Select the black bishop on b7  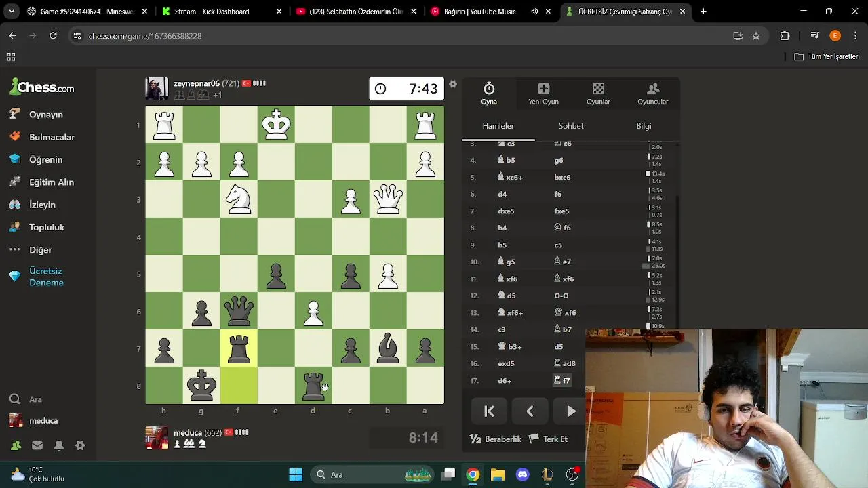coord(388,348)
